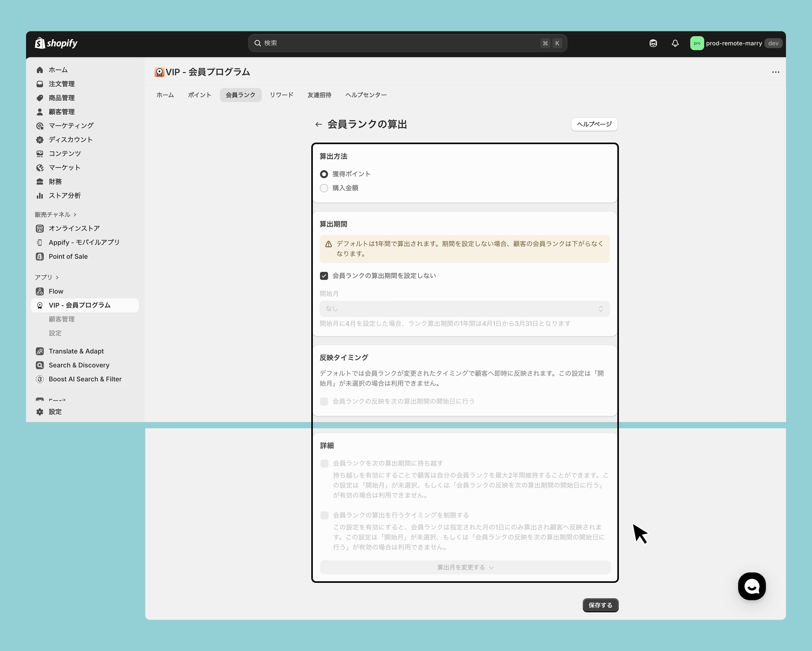The height and width of the screenshot is (651, 812).
Task: Open the notifications bell icon
Action: [x=675, y=43]
